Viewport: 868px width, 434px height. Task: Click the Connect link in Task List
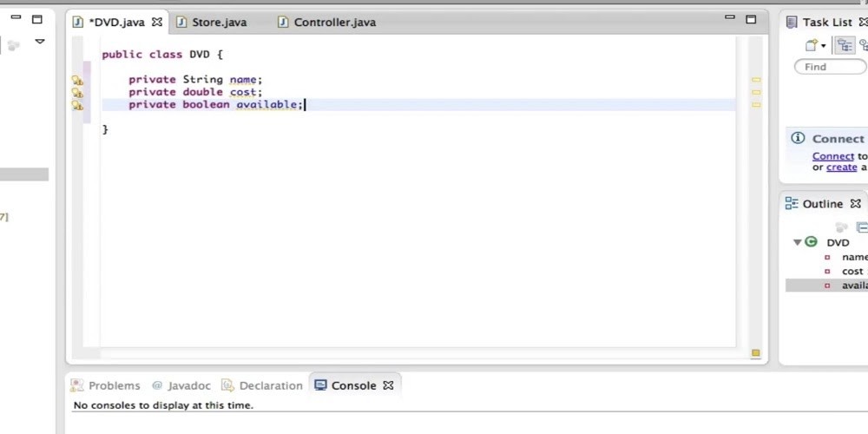click(832, 156)
